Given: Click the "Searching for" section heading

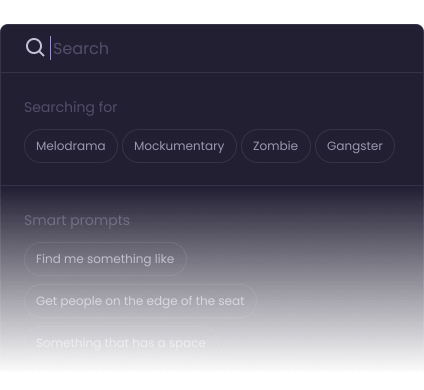Looking at the screenshot, I should point(71,107).
